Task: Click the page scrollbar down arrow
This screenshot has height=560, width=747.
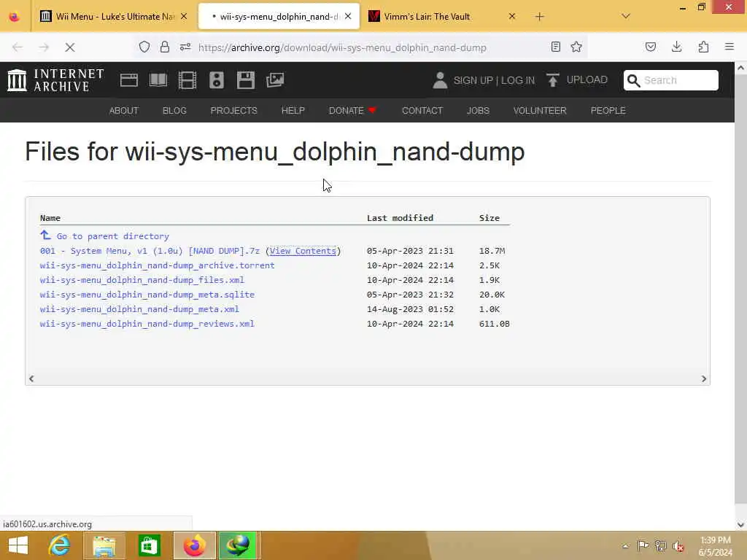Action: (x=741, y=525)
